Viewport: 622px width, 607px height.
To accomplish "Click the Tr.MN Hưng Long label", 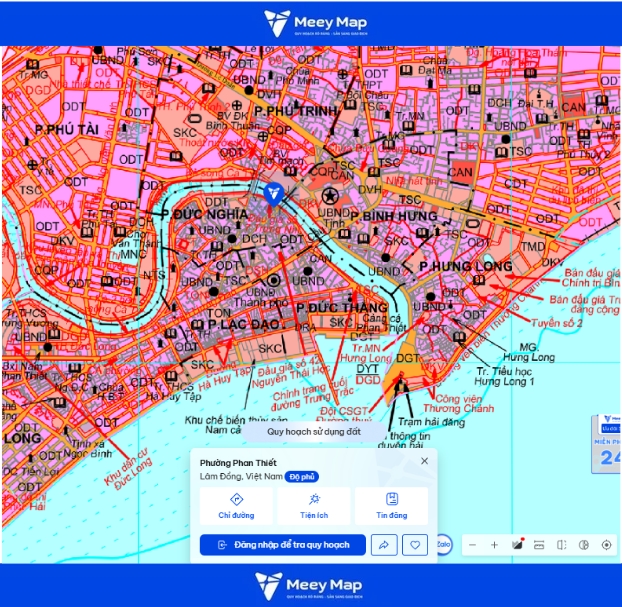I will click(366, 353).
